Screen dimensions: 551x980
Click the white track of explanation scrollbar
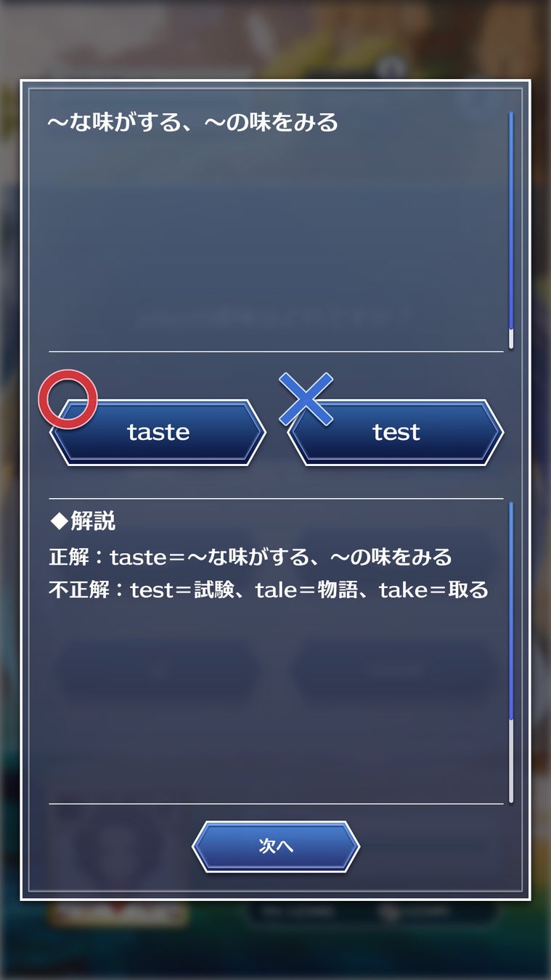tap(511, 761)
